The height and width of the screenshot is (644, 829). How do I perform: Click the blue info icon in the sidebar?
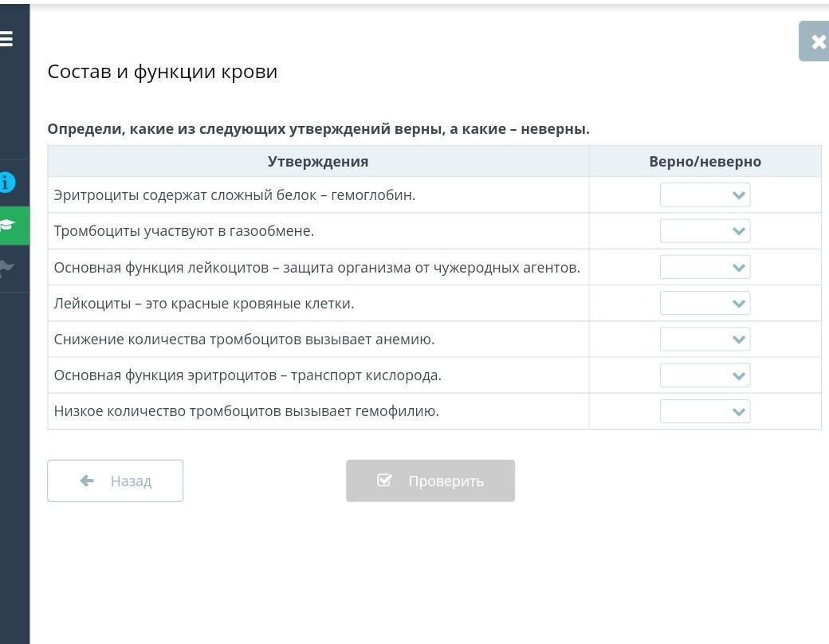(x=7, y=183)
